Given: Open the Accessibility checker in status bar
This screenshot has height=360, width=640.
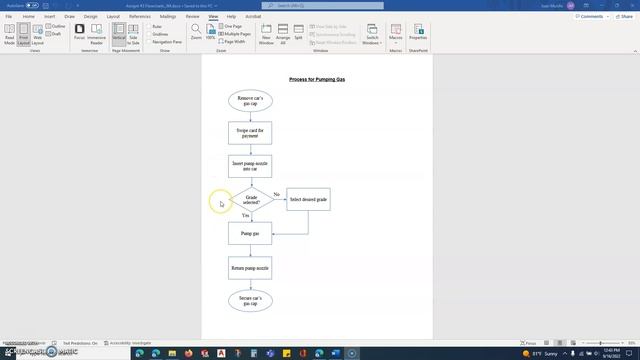Looking at the screenshot, I should tap(127, 343).
